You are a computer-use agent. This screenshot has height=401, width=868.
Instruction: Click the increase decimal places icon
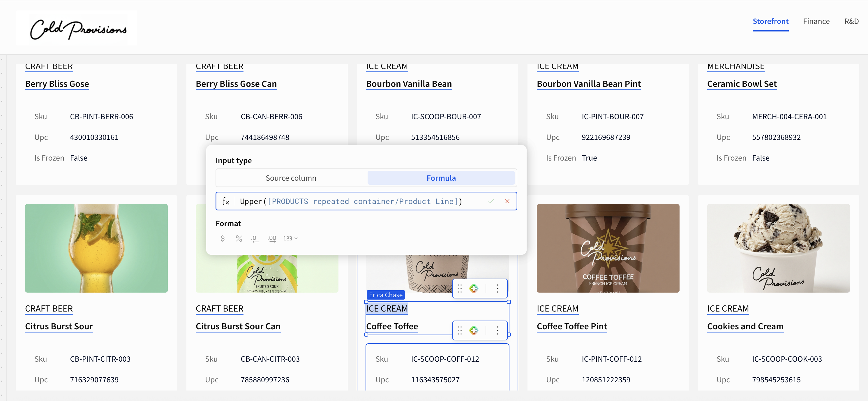click(x=272, y=238)
